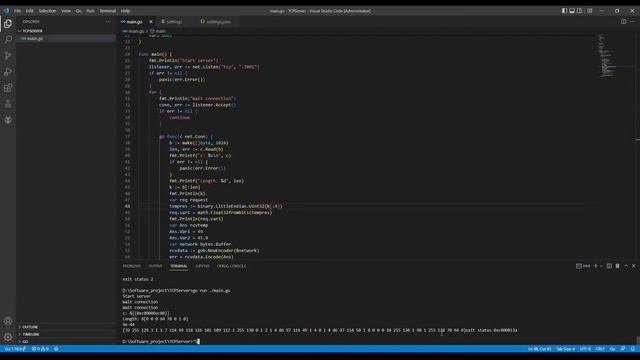Image resolution: width=640 pixels, height=360 pixels.
Task: Maximize the panel size chevron
Action: 626,266
